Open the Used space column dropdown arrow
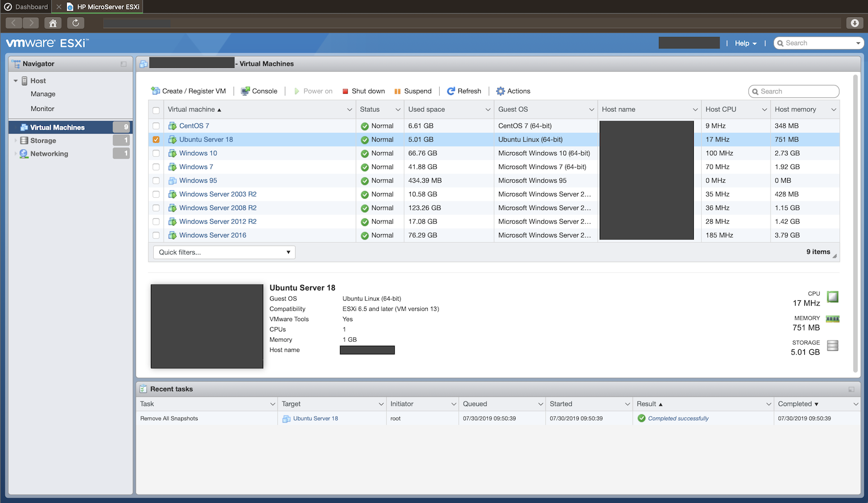Image resolution: width=868 pixels, height=503 pixels. pos(488,109)
